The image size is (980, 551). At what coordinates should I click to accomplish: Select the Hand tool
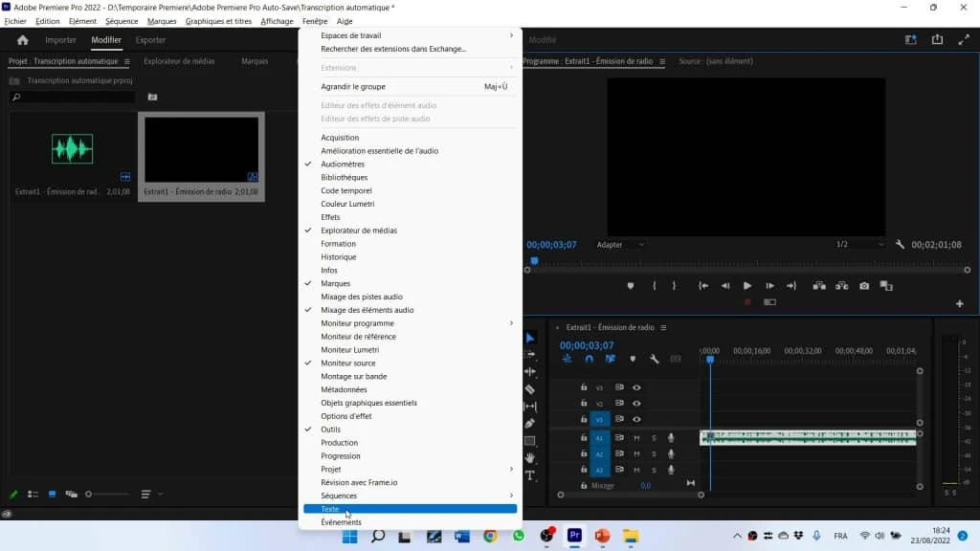(x=530, y=458)
